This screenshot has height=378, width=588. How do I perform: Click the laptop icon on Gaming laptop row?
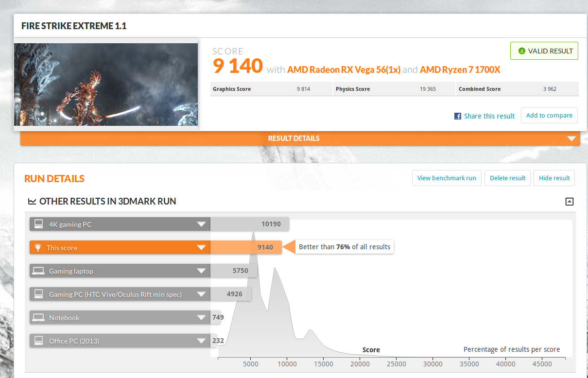click(38, 271)
